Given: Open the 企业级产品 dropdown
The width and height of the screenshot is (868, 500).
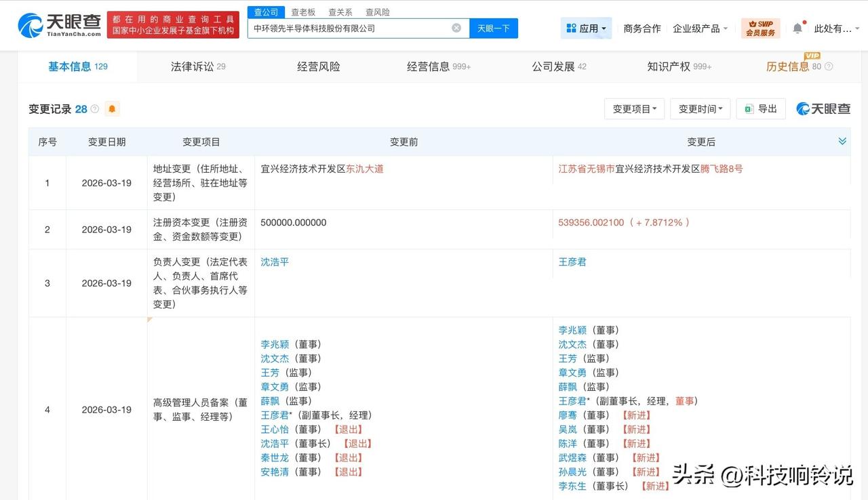Looking at the screenshot, I should coord(700,28).
